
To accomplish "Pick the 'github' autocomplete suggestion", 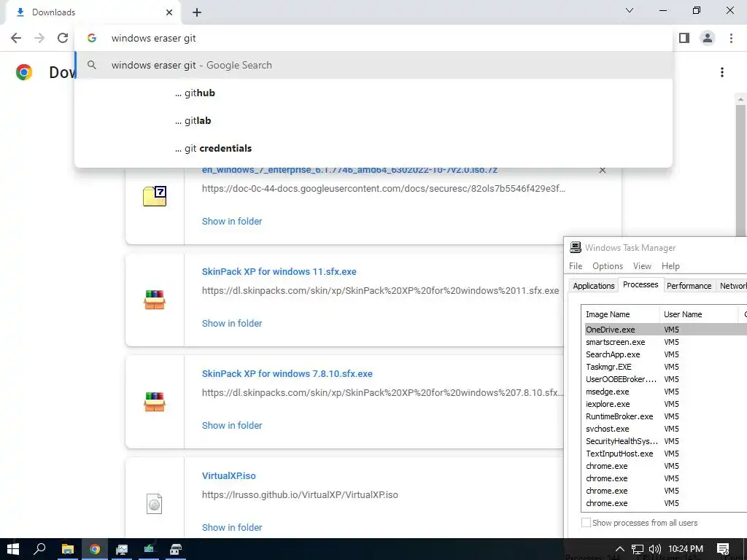I will 373,93.
